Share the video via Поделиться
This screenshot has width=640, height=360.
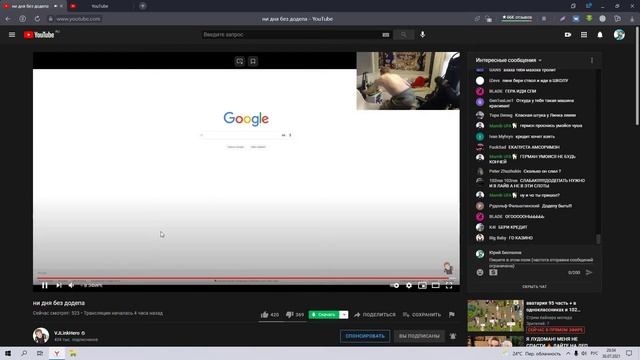coord(375,315)
